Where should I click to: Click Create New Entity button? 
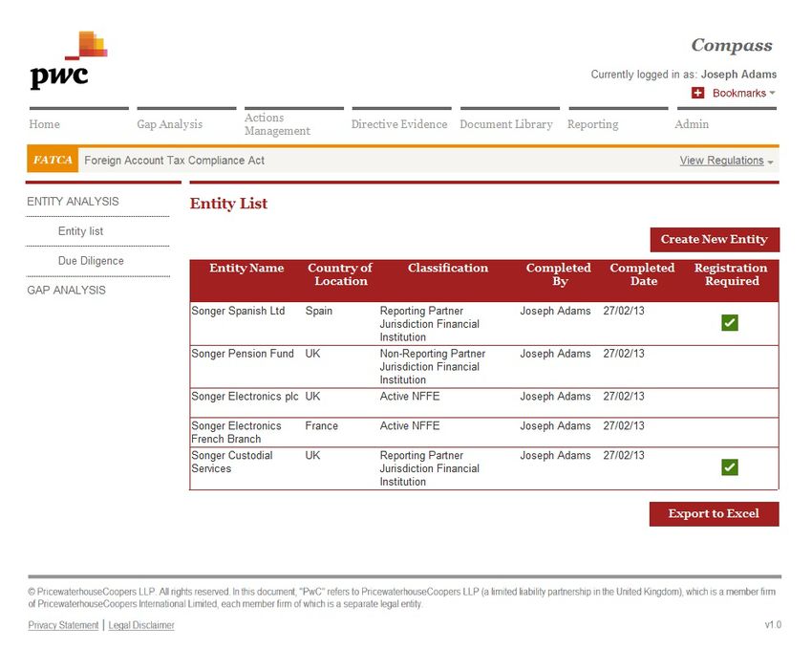click(x=715, y=239)
